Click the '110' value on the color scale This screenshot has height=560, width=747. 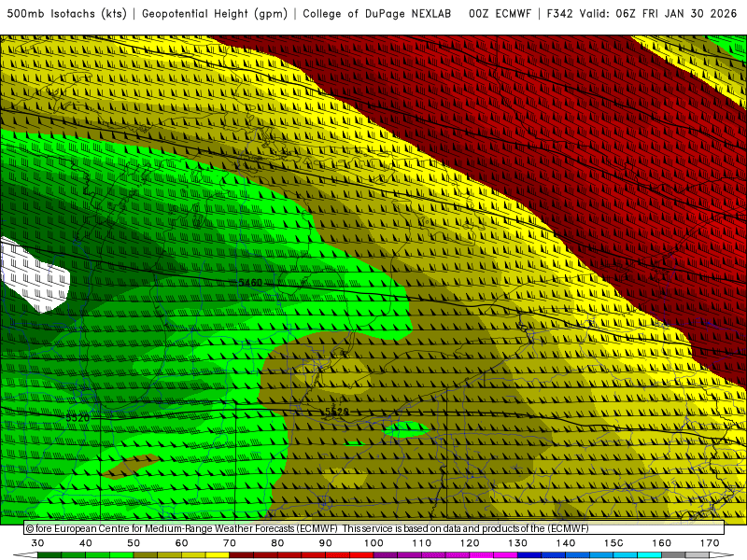click(x=422, y=543)
